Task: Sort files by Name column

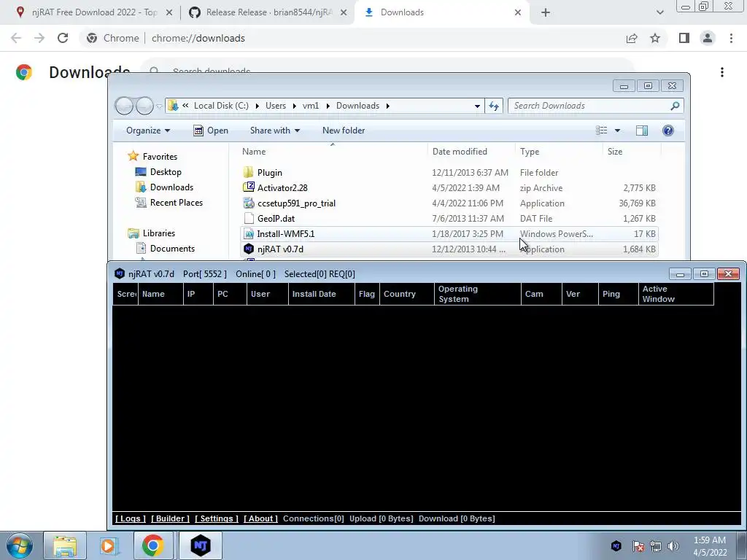Action: (x=333, y=152)
